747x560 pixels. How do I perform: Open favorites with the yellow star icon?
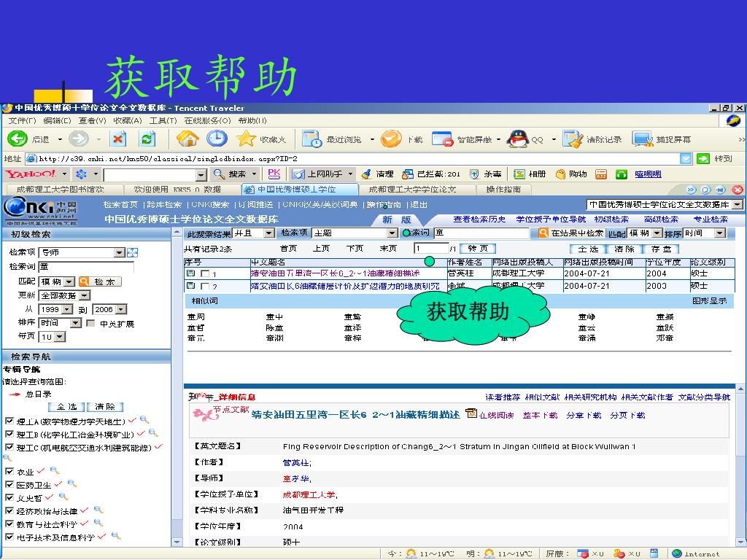click(246, 139)
